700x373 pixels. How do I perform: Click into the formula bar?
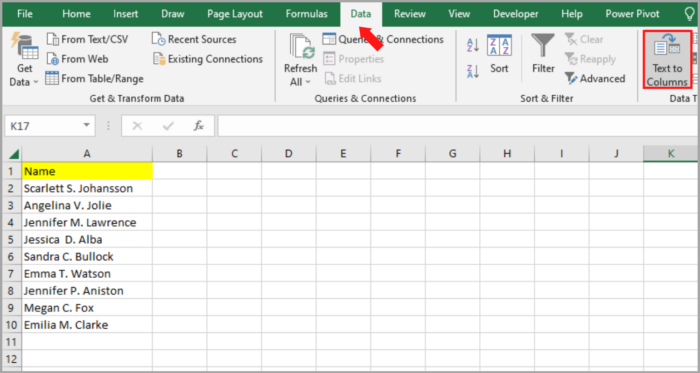pos(458,126)
